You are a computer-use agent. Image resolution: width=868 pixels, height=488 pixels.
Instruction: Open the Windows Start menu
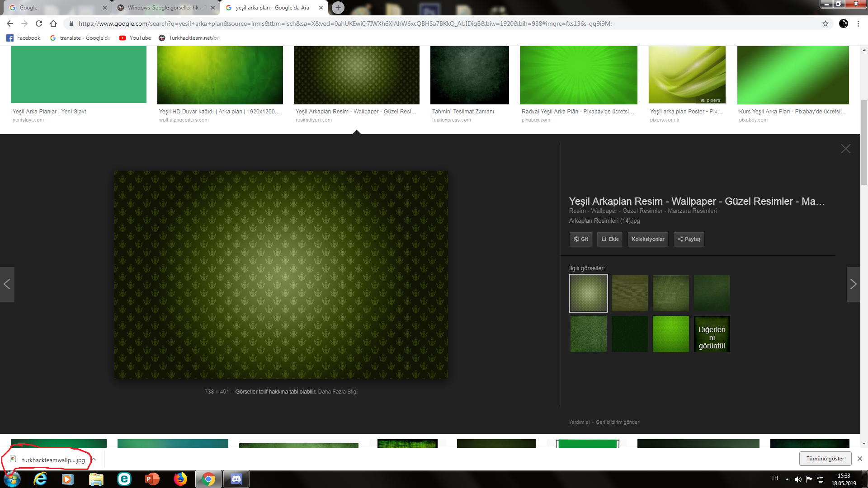12,479
